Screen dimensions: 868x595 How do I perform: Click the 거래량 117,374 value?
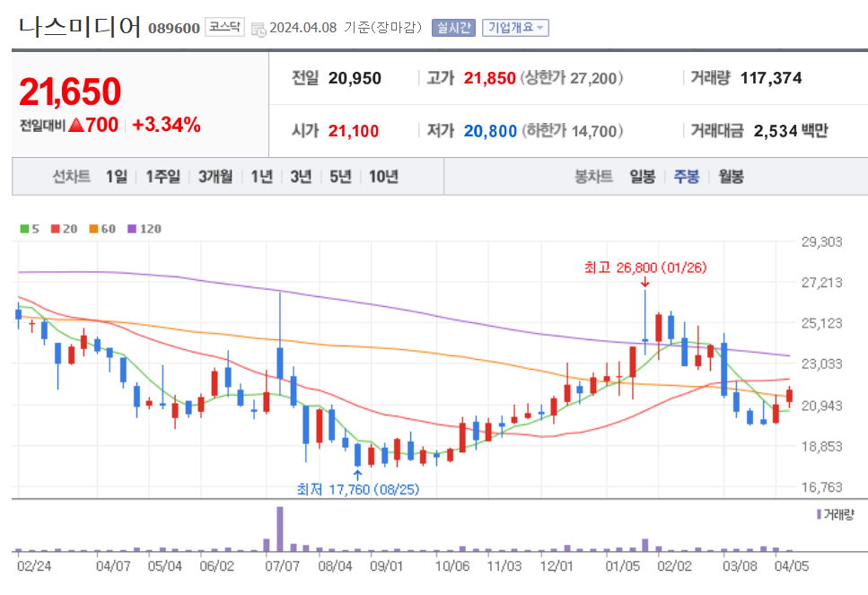click(771, 78)
